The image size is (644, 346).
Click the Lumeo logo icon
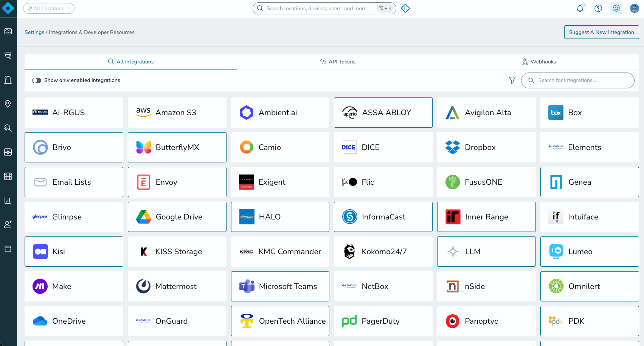556,252
